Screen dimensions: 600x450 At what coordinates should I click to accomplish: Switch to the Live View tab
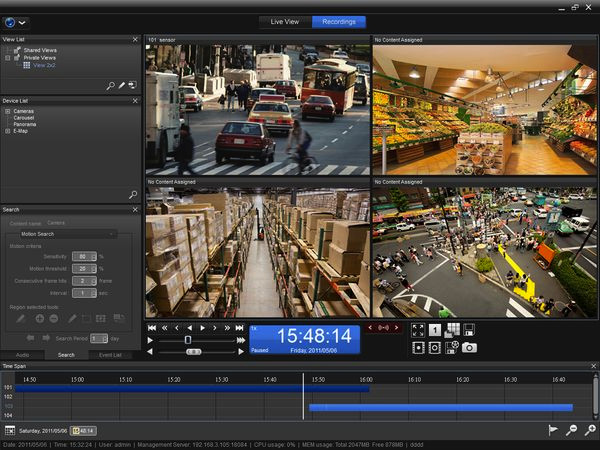tap(284, 21)
